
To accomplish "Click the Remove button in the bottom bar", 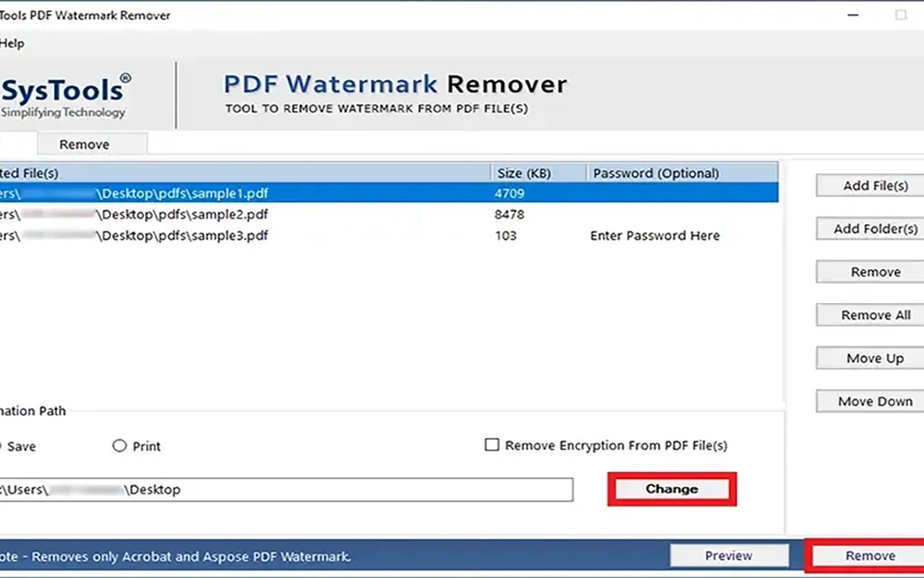I will tap(869, 555).
